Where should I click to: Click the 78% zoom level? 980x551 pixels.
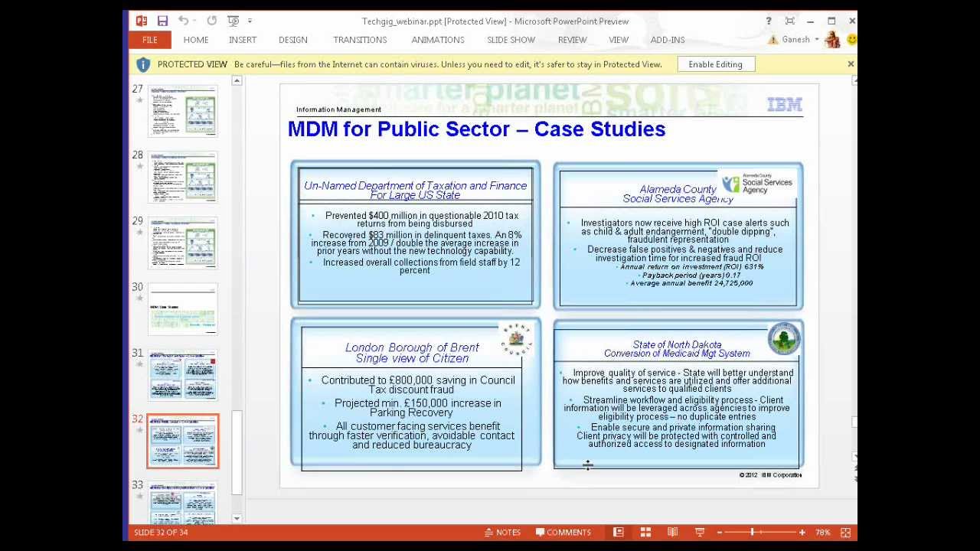823,533
